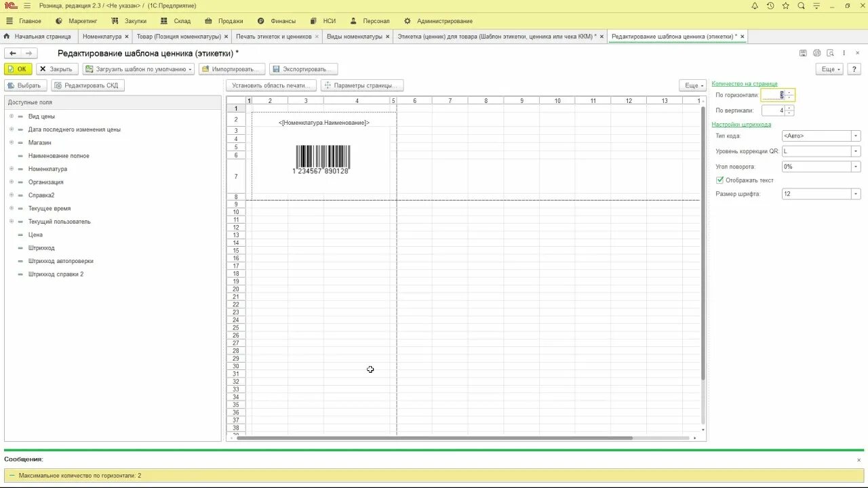Open the global search magnifier icon
Image resolution: width=868 pixels, height=488 pixels.
[x=801, y=5]
